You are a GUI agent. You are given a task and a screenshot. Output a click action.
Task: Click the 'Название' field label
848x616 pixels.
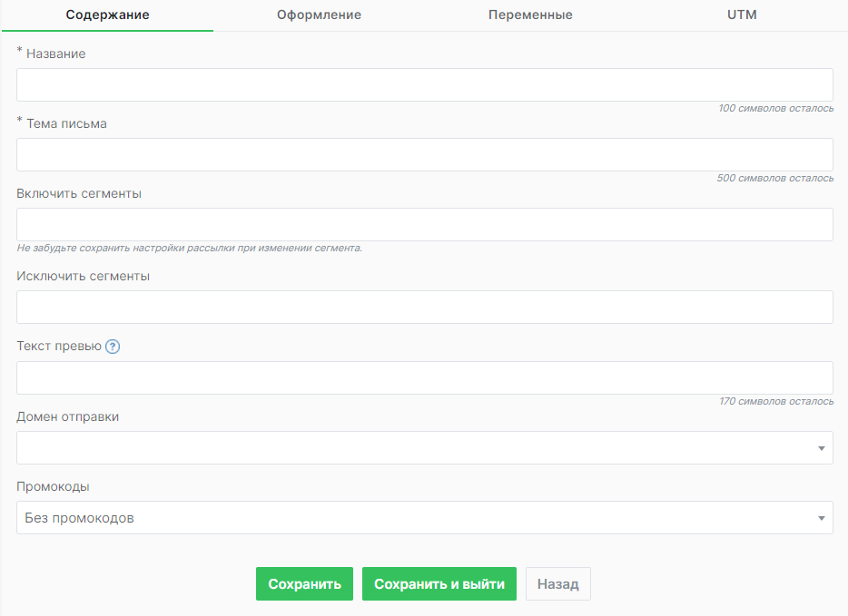coord(55,54)
